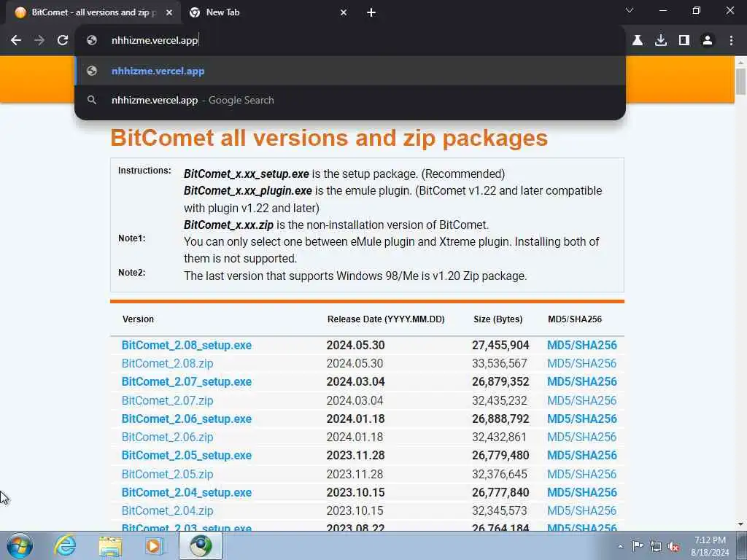Reload the page with the refresh icon
Screen dimensions: 747x560
tap(63, 40)
